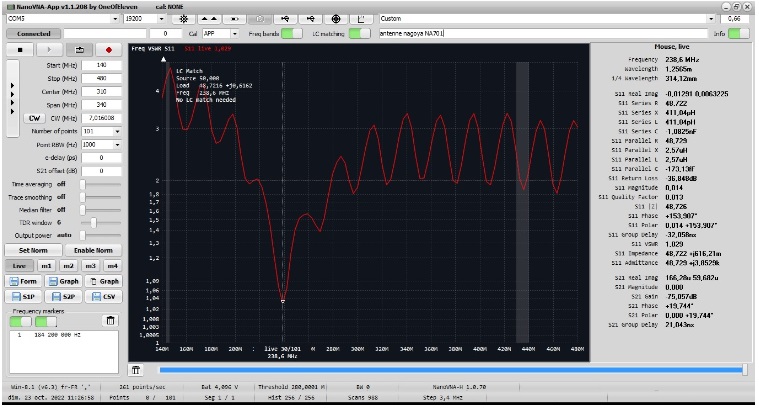Toggle the Info switch

click(x=738, y=34)
